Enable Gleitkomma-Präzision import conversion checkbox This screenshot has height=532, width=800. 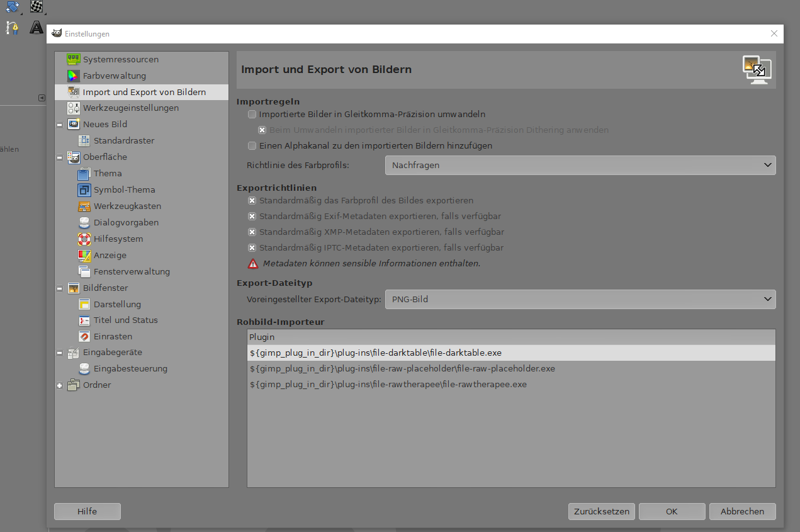click(252, 115)
